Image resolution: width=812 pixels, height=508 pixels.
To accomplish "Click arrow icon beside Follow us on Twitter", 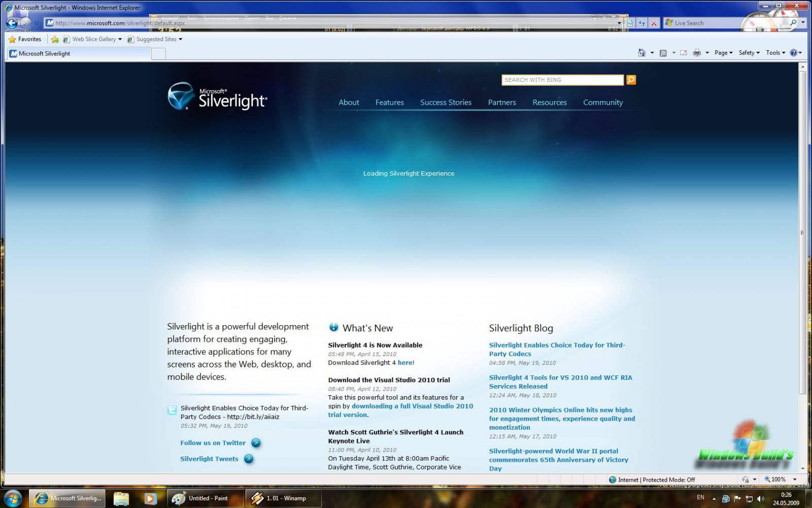I will [256, 443].
